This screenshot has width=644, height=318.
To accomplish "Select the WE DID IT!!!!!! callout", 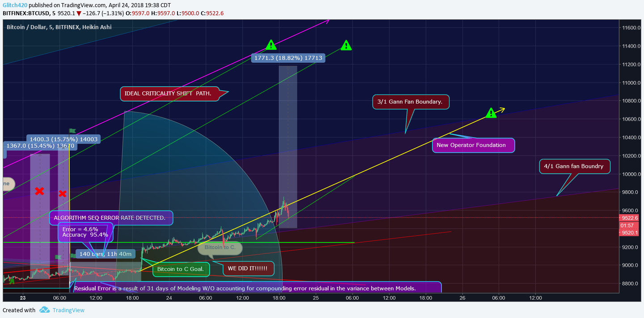I will (x=248, y=268).
